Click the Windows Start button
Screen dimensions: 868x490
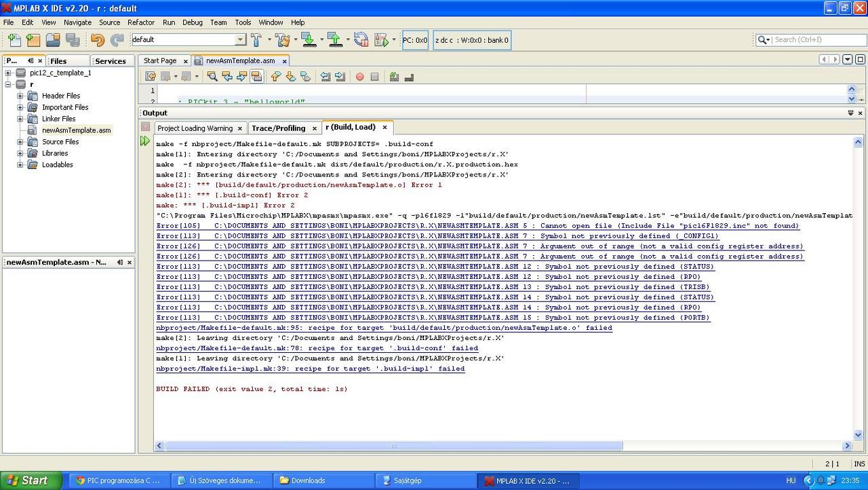(31, 480)
